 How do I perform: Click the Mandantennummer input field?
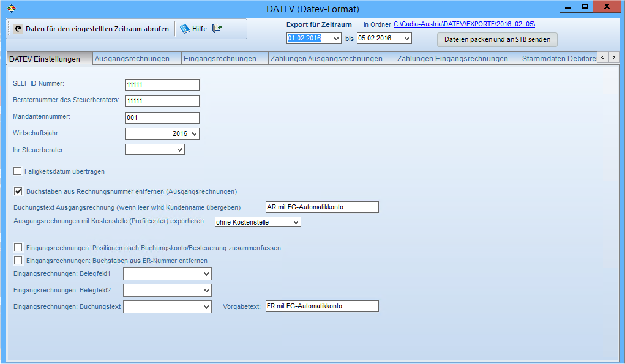pyautogui.click(x=162, y=117)
